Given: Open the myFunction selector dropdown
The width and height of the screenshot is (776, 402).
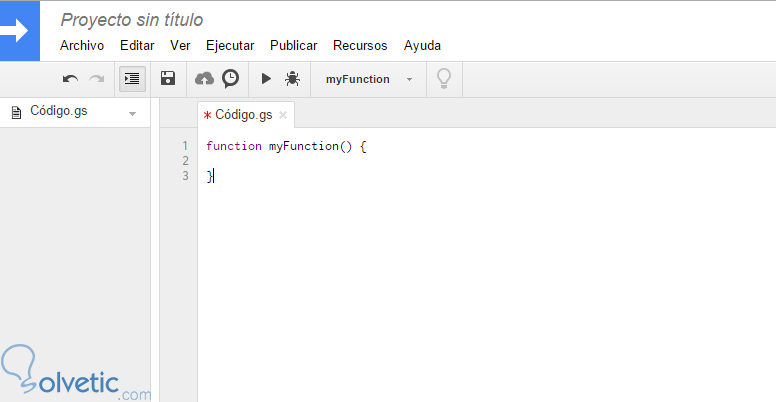Looking at the screenshot, I should (368, 79).
